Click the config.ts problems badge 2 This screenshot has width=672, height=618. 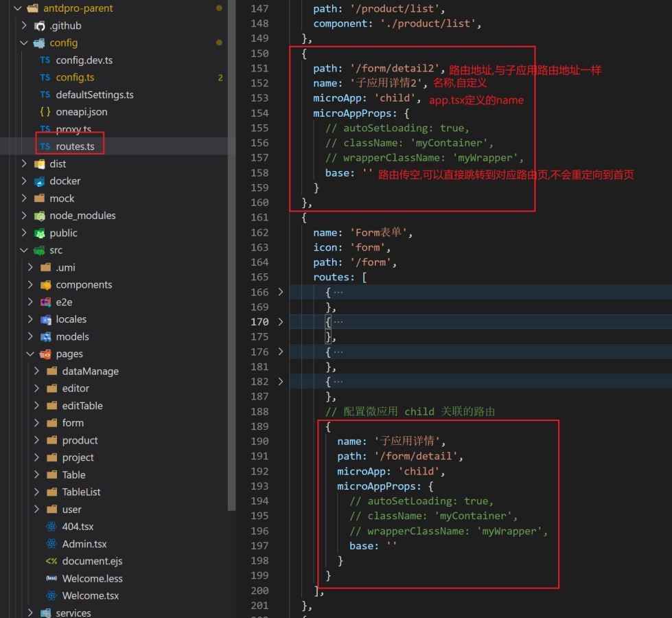[x=220, y=78]
